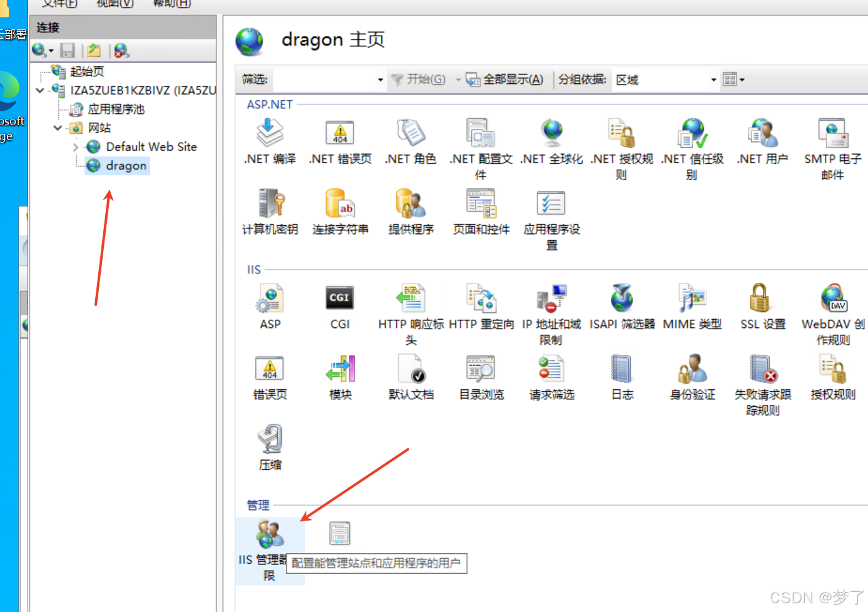
Task: Click the 全部显示(A) button
Action: coord(505,79)
